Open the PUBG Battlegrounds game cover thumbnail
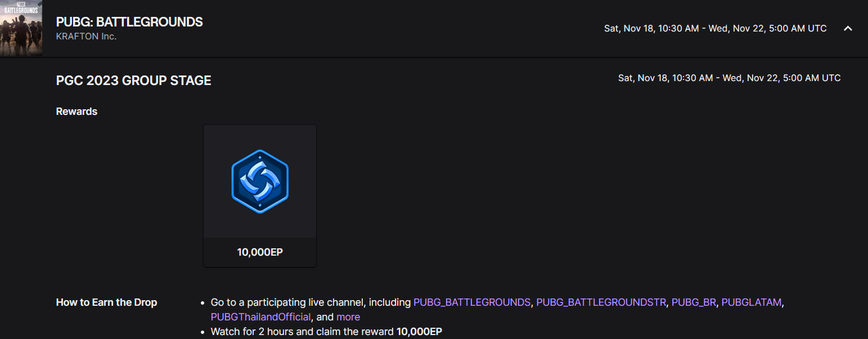 point(21,28)
